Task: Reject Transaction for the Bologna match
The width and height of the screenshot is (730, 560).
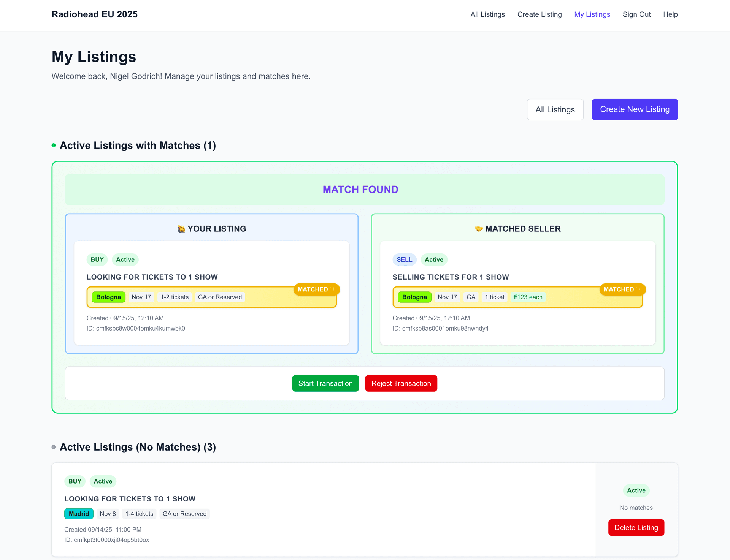Action: click(401, 383)
